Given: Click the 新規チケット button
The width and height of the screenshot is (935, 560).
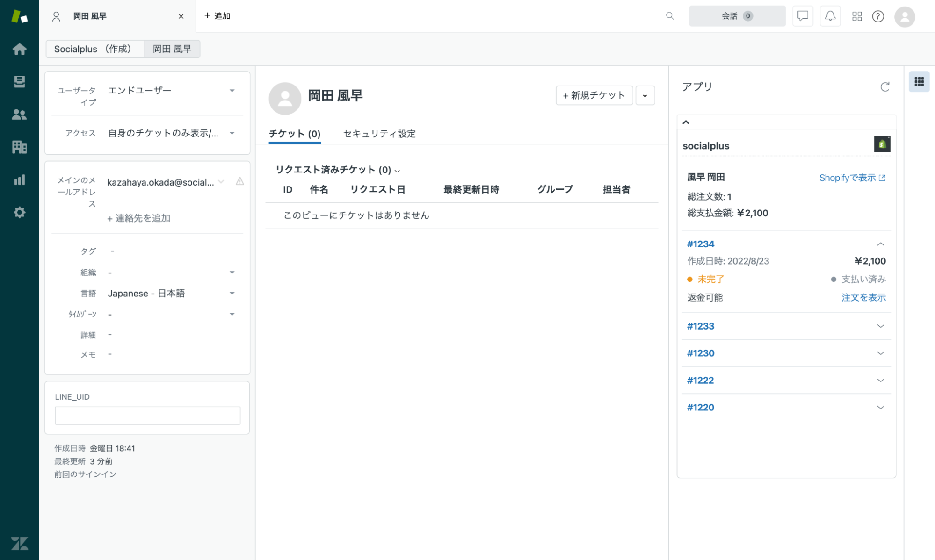Looking at the screenshot, I should point(594,95).
